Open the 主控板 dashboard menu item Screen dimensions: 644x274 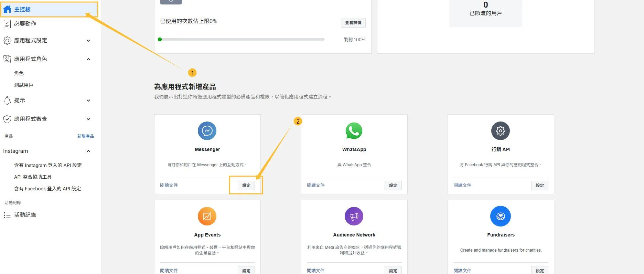tap(50, 9)
